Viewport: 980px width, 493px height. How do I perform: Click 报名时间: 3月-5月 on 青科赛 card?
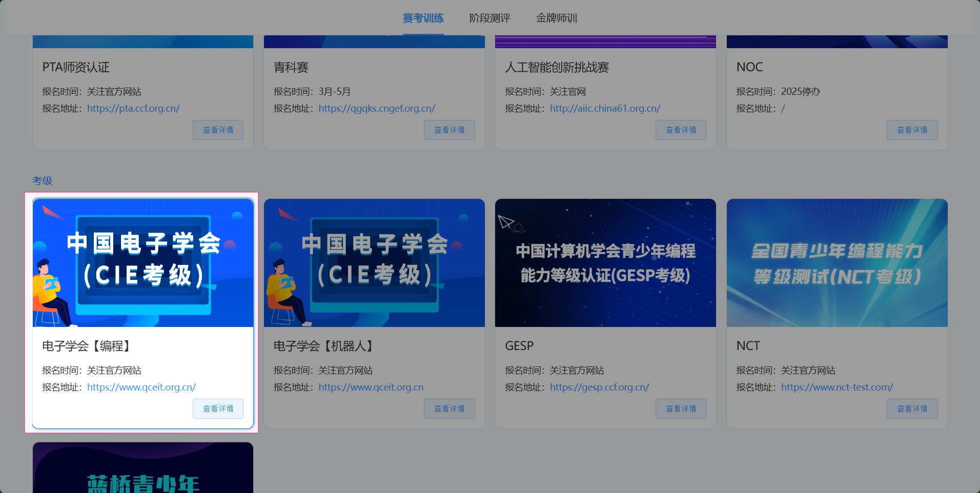point(312,92)
